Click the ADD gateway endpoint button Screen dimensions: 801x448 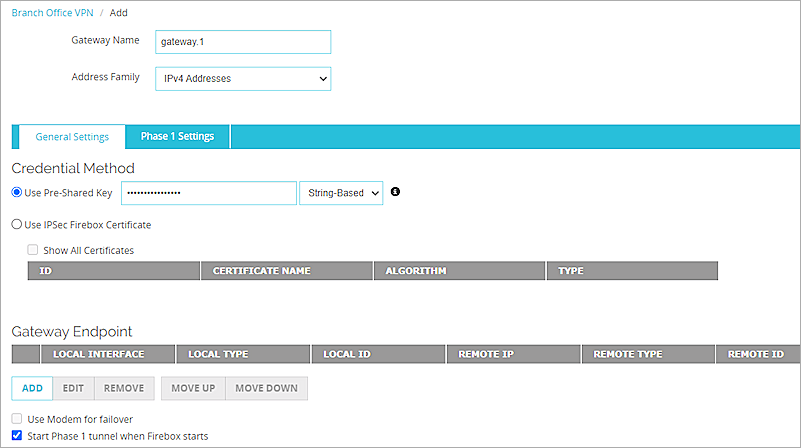[x=32, y=388]
